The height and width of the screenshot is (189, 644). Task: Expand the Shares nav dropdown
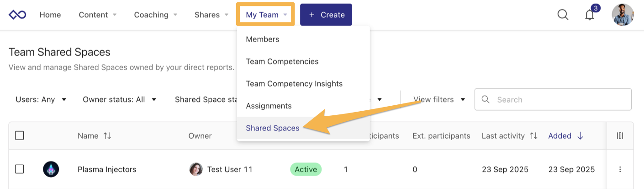211,15
